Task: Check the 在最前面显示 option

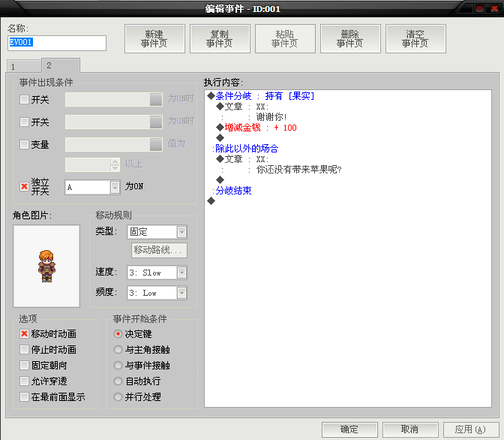Action: (24, 397)
